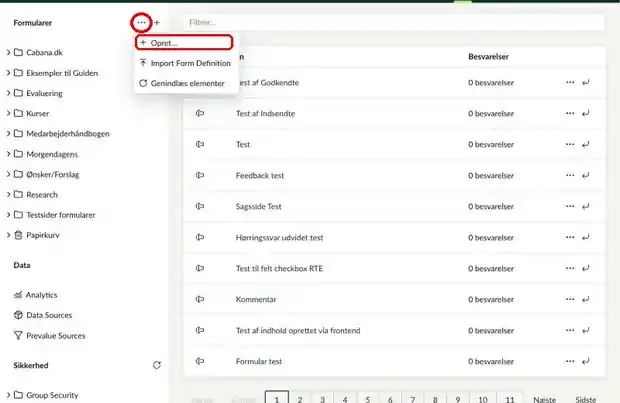The height and width of the screenshot is (403, 620).
Task: Select the Kurser tree item
Action: click(x=38, y=114)
